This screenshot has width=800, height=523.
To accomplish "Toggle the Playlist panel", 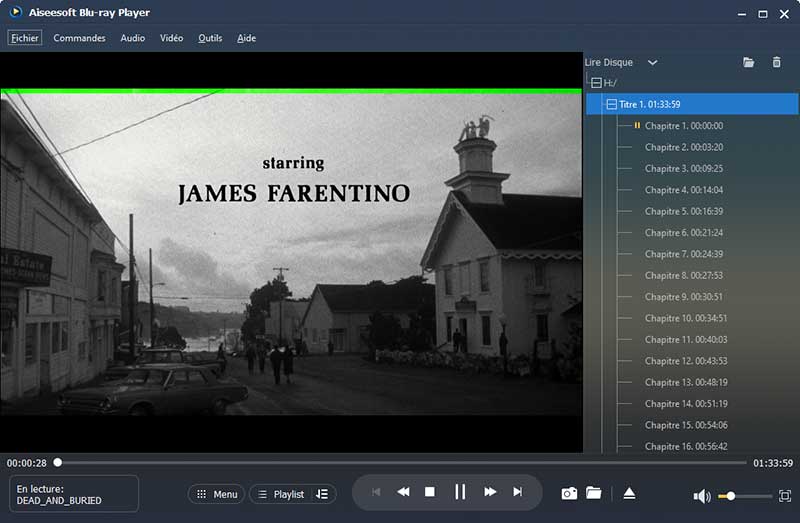I will pyautogui.click(x=281, y=494).
